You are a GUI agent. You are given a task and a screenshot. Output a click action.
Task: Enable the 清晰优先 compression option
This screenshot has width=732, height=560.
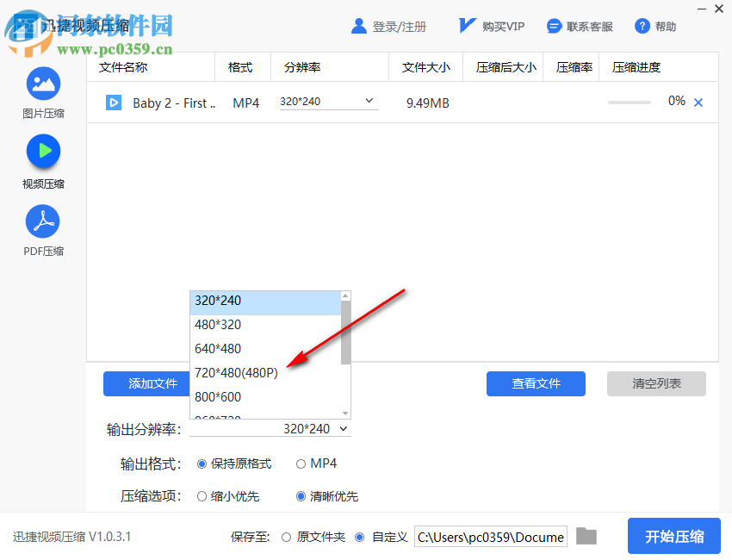tap(301, 497)
